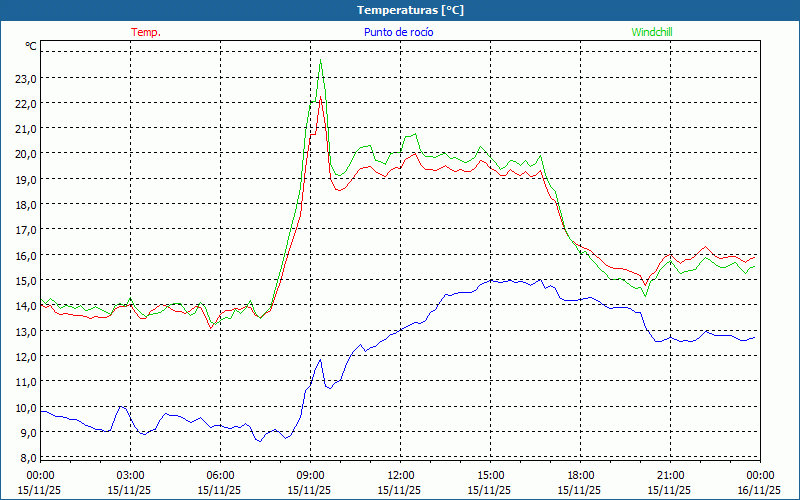Click the °C unit label above the y-axis
The image size is (800, 500).
[x=31, y=46]
